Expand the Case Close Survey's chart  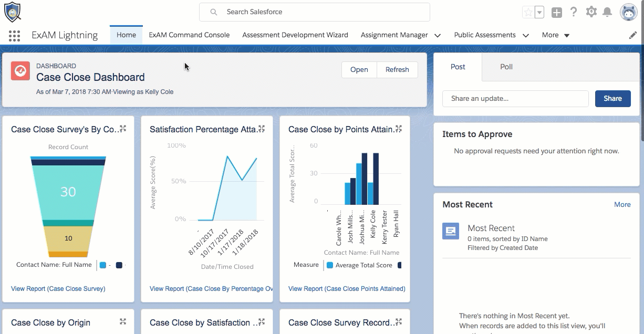[x=123, y=129]
